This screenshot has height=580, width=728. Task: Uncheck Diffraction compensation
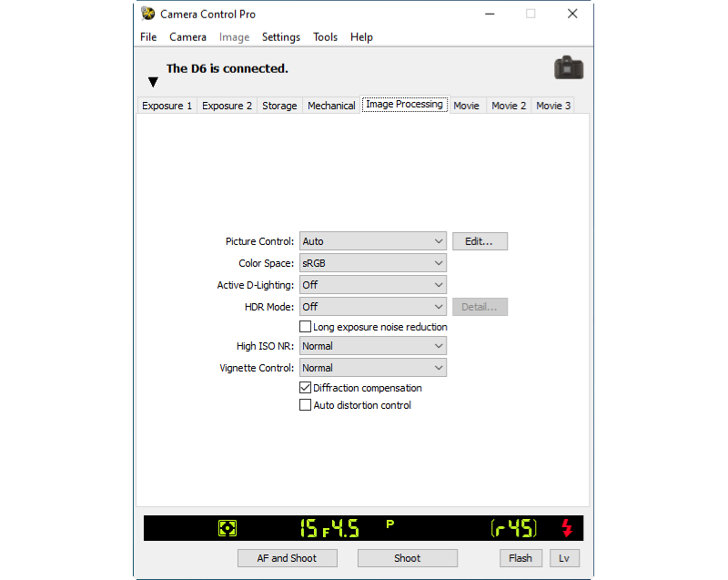305,388
